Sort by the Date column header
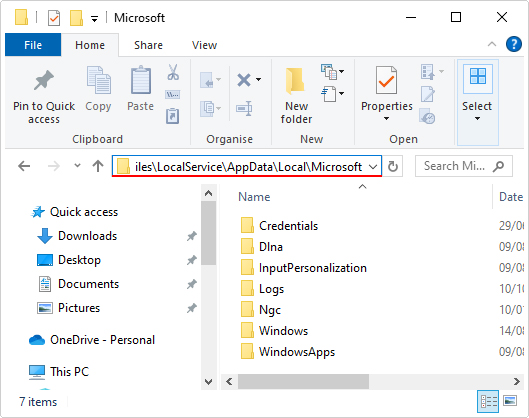This screenshot has height=418, width=529. 511,197
